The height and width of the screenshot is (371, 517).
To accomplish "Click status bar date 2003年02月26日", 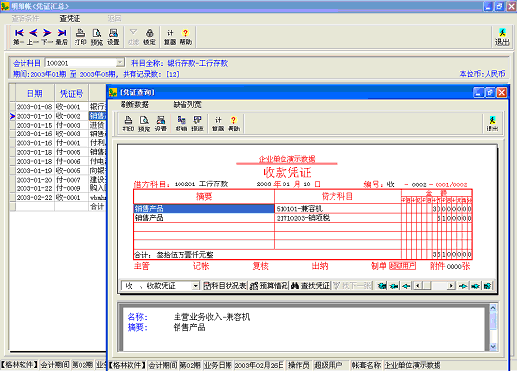I will click(x=259, y=365).
